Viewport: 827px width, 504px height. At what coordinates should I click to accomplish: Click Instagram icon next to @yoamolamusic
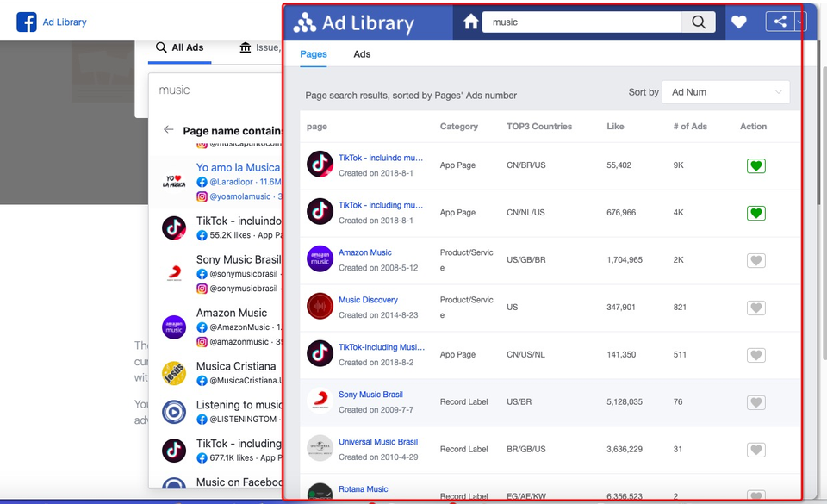[202, 196]
